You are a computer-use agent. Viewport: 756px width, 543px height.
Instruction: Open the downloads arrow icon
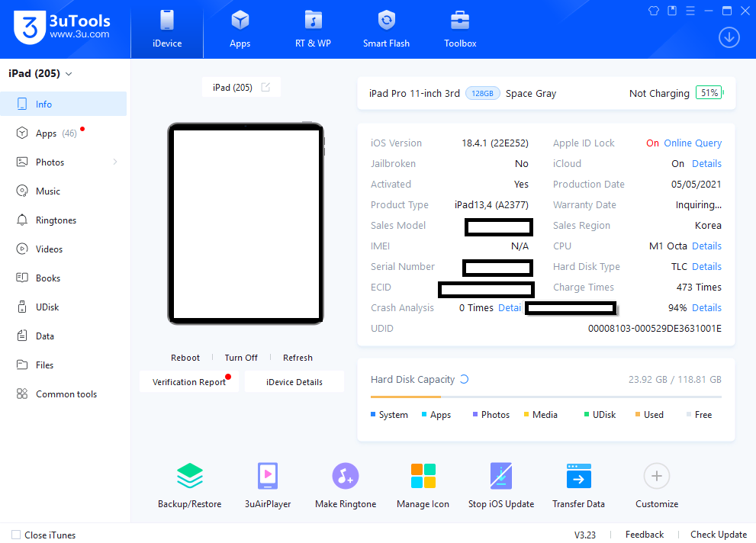729,37
